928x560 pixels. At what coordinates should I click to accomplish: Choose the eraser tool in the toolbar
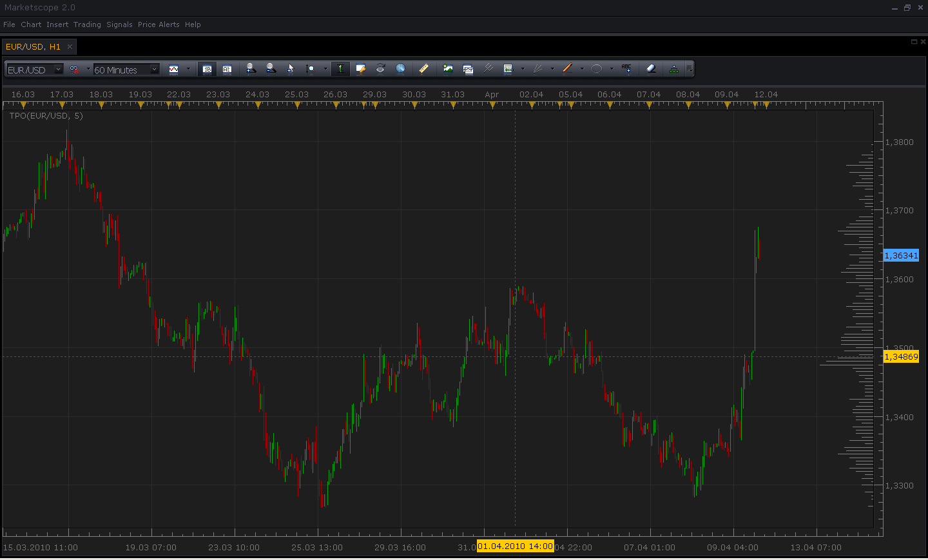650,69
